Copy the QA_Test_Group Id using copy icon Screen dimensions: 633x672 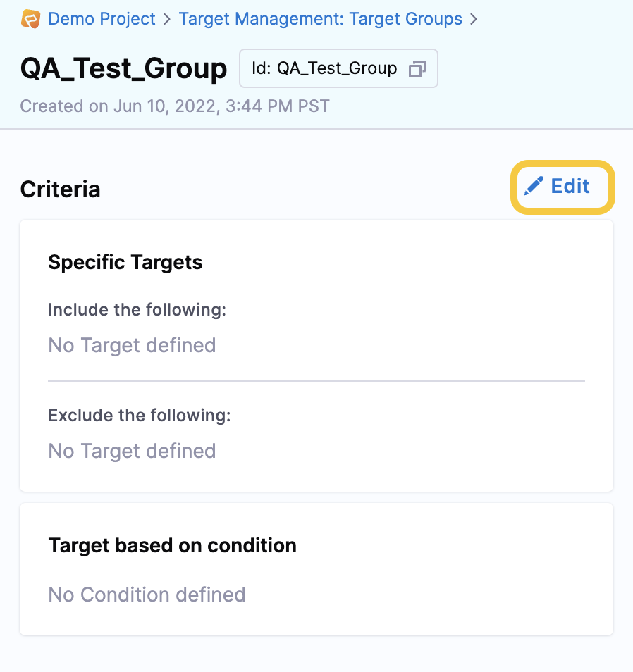pos(418,68)
